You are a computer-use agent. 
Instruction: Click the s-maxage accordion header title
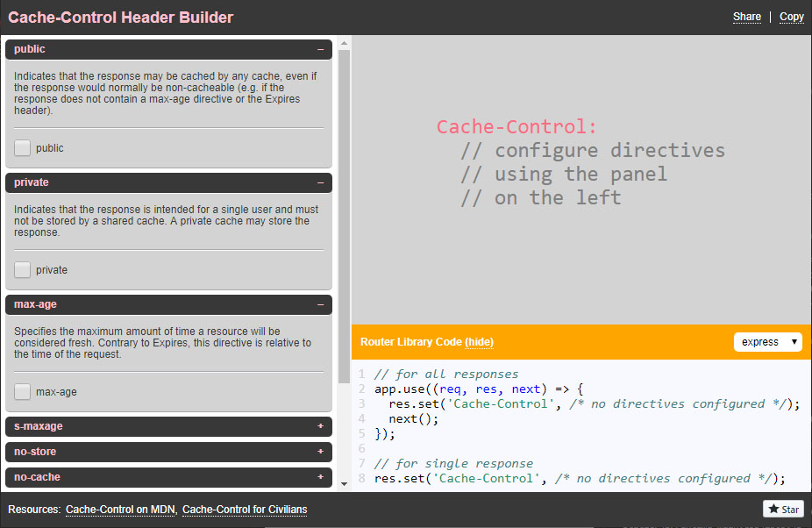39,427
